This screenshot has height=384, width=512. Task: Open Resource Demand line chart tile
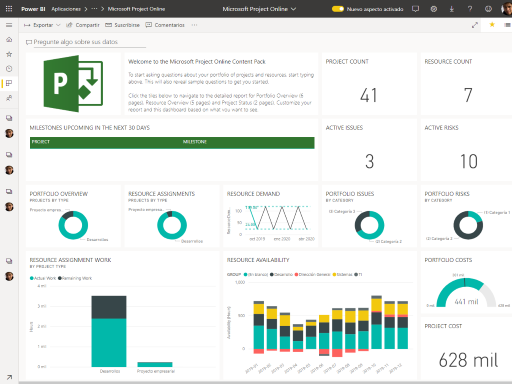(271, 216)
